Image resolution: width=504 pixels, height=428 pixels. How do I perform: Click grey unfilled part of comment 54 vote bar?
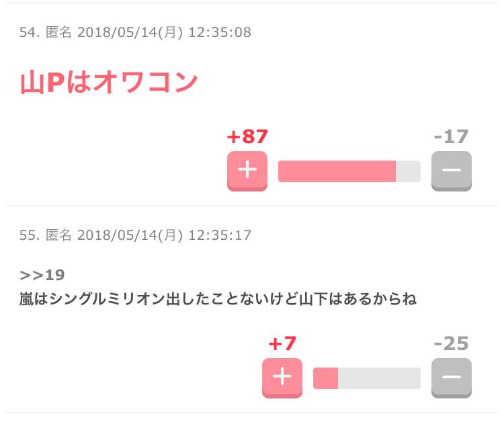pos(408,171)
